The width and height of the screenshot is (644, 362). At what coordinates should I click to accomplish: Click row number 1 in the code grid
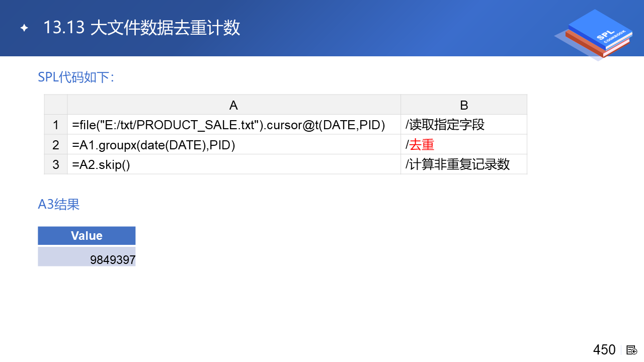pyautogui.click(x=56, y=125)
